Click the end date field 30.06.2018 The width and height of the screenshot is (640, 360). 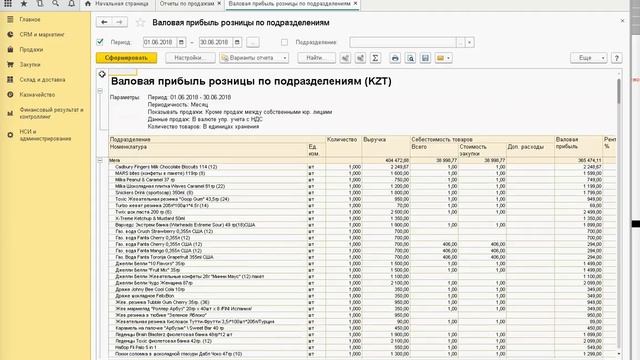tap(216, 42)
